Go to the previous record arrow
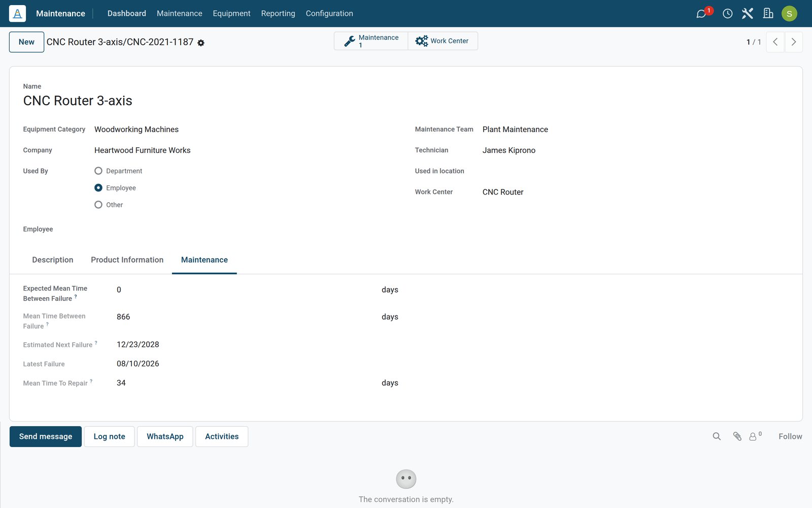The height and width of the screenshot is (508, 812). click(775, 42)
